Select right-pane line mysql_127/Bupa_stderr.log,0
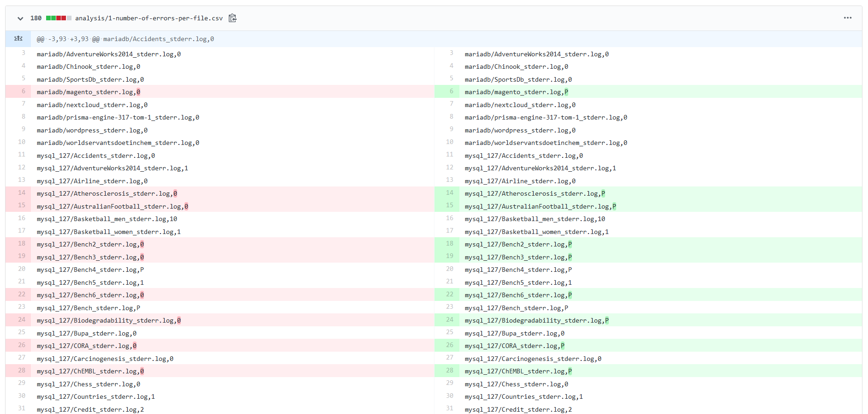This screenshot has height=414, width=868. pyautogui.click(x=515, y=334)
